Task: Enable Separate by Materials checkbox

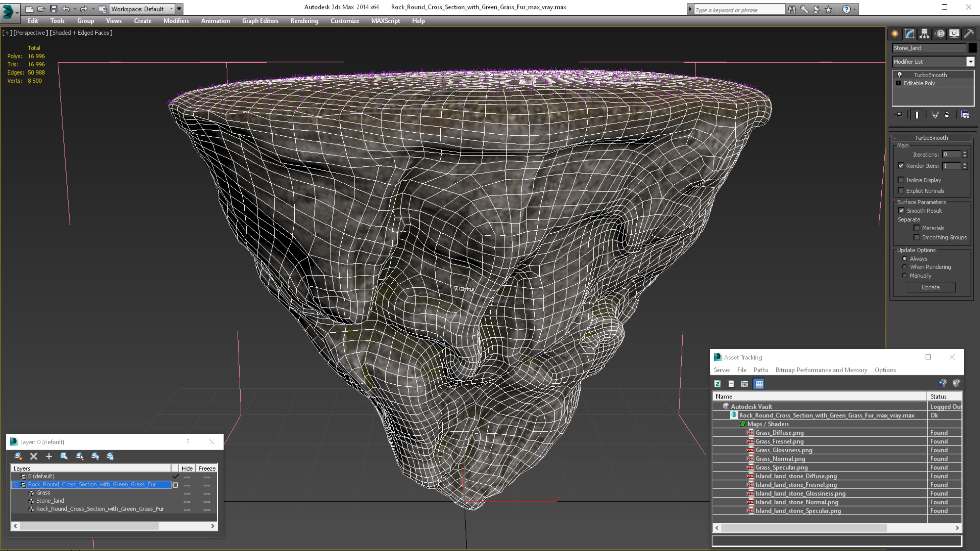Action: (x=917, y=228)
